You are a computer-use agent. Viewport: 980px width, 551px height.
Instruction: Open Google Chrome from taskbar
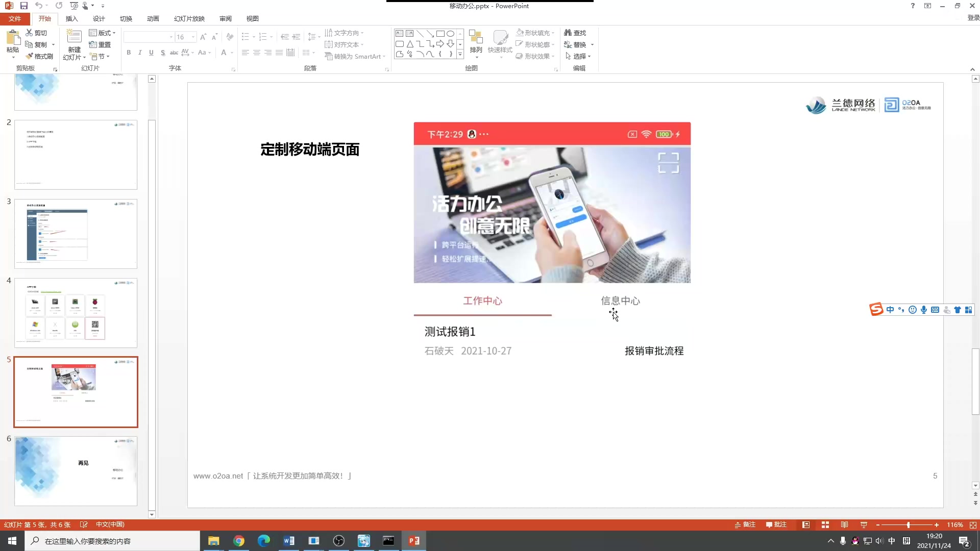tap(239, 541)
